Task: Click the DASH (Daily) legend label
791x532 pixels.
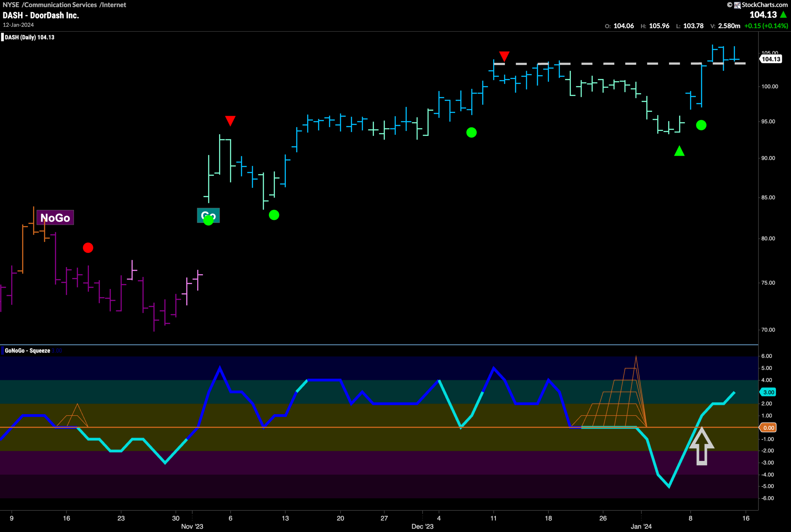Action: (x=30, y=37)
